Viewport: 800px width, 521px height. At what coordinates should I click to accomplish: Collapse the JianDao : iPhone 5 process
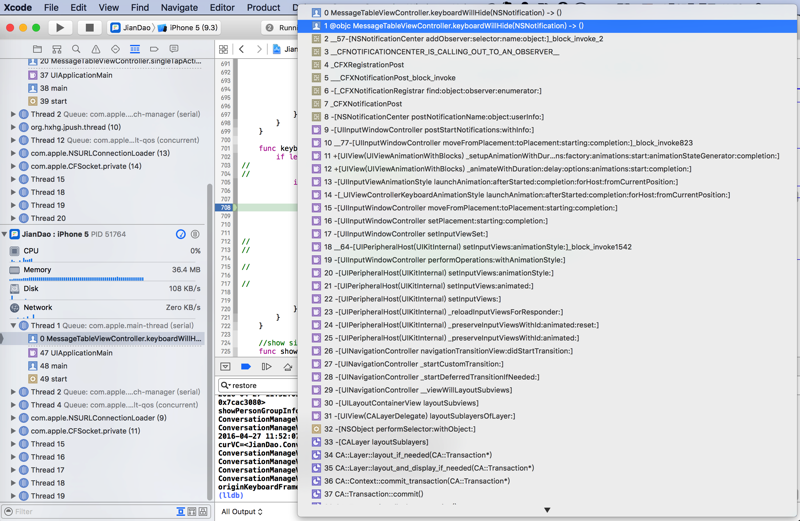[x=5, y=234]
